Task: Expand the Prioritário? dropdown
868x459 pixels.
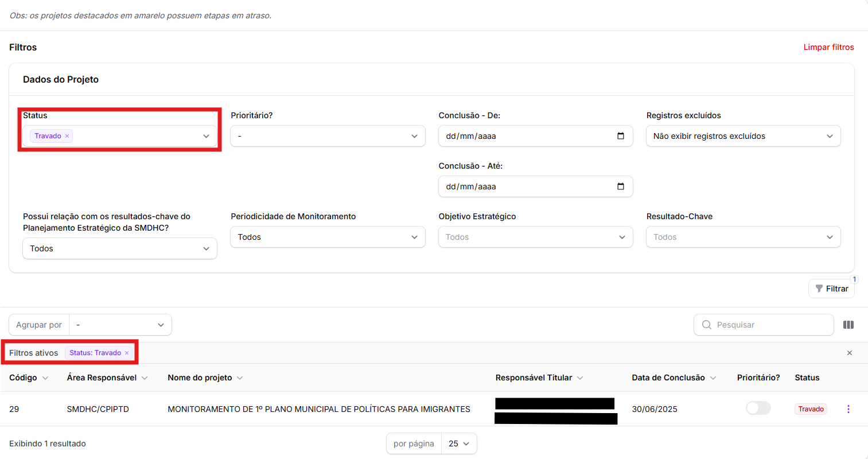Action: [x=328, y=136]
